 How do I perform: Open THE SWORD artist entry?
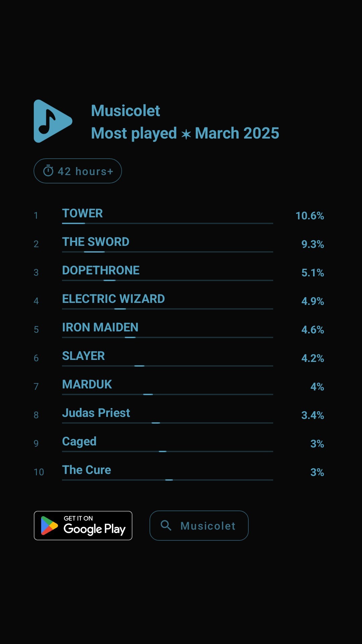click(96, 242)
